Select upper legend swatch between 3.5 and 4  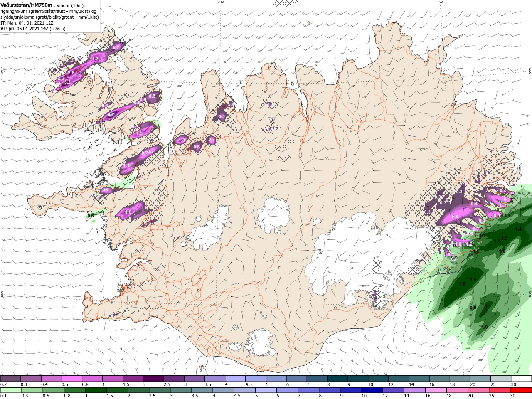214,378
